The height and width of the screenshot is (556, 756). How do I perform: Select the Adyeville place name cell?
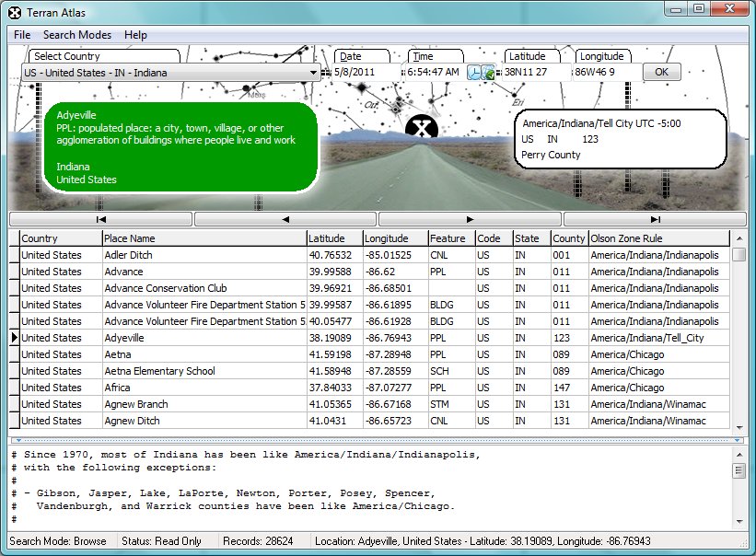(204, 338)
